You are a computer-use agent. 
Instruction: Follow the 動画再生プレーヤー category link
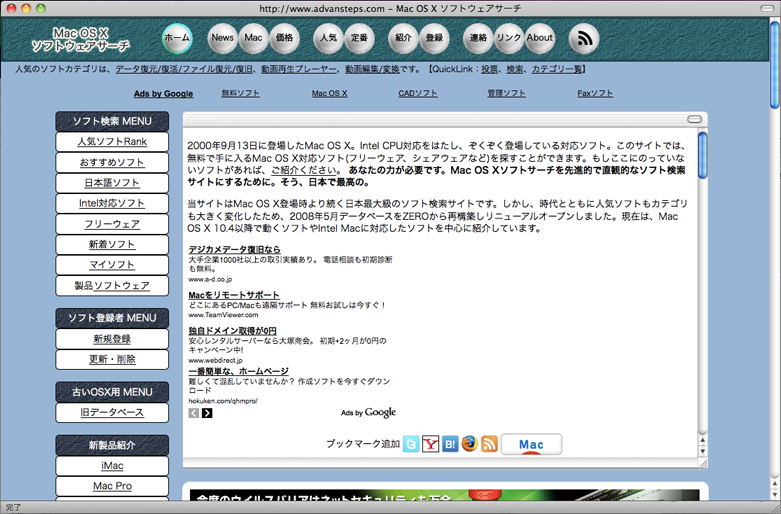(x=298, y=69)
